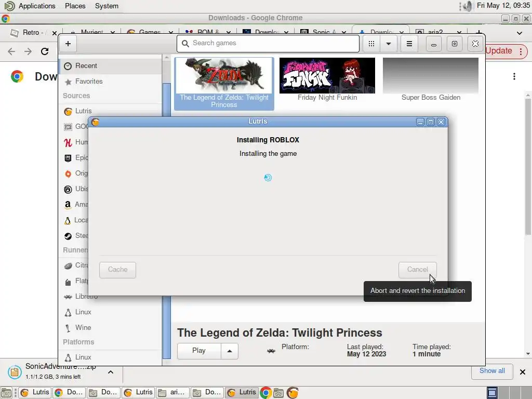Select the Wine runner
The image size is (532, 399).
[x=110, y=328]
